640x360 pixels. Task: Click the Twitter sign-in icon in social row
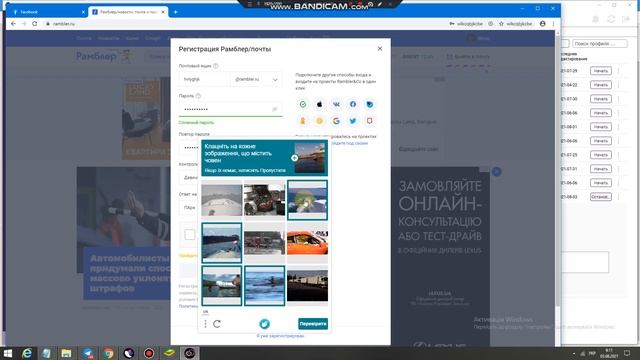353,121
